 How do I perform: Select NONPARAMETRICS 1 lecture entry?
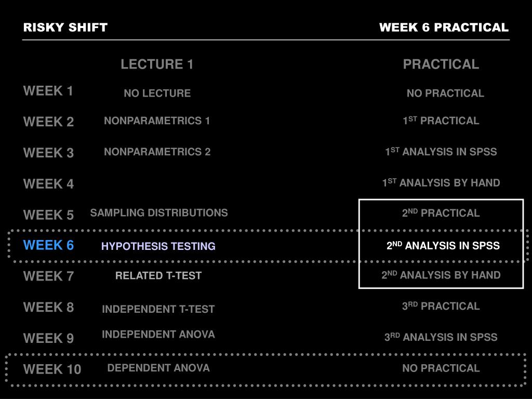point(157,121)
